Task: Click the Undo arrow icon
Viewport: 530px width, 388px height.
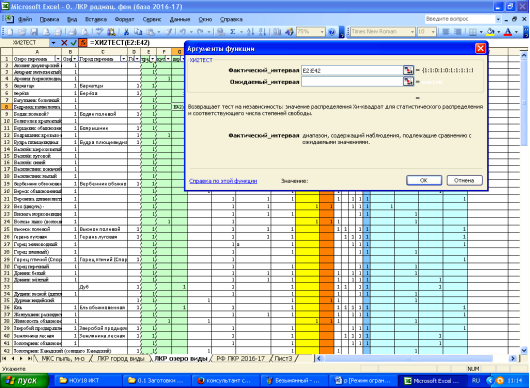Action: [x=183, y=32]
